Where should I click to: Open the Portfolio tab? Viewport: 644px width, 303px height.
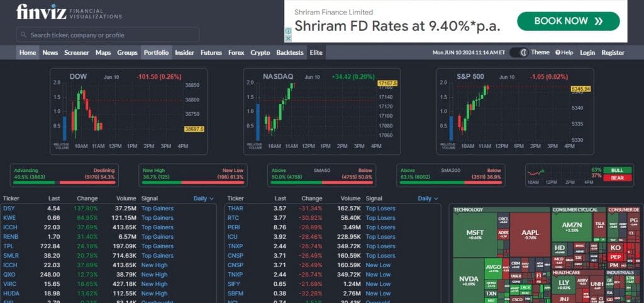156,53
